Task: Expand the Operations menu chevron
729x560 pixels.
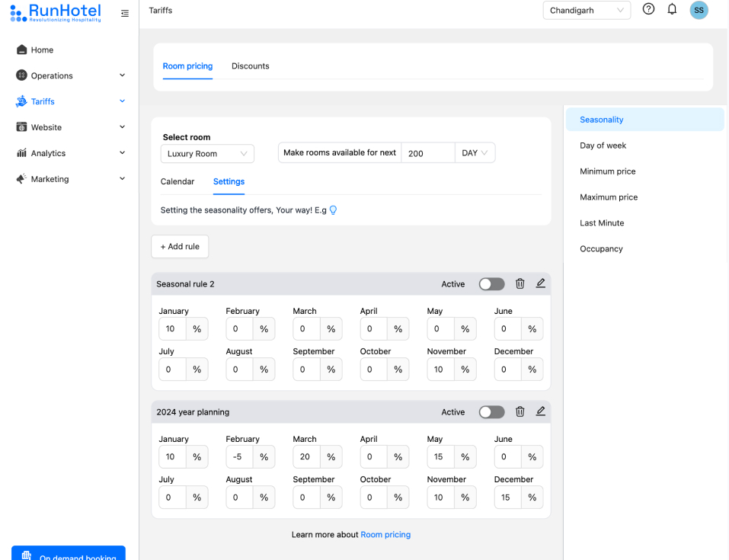Action: [x=123, y=75]
